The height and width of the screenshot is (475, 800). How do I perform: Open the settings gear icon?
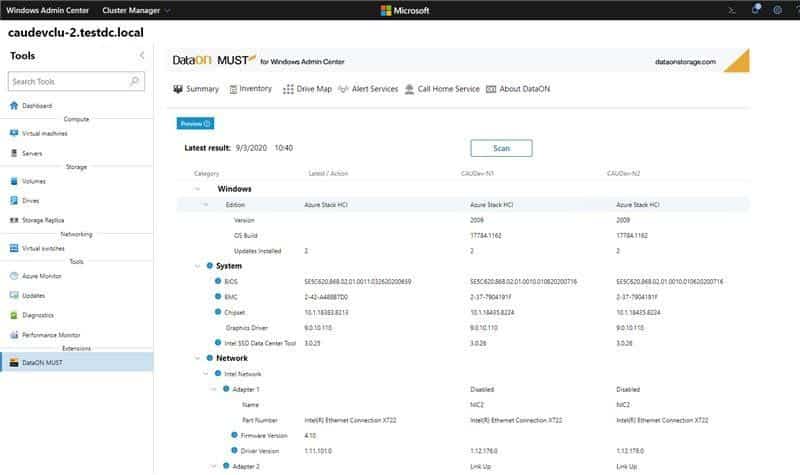[777, 10]
